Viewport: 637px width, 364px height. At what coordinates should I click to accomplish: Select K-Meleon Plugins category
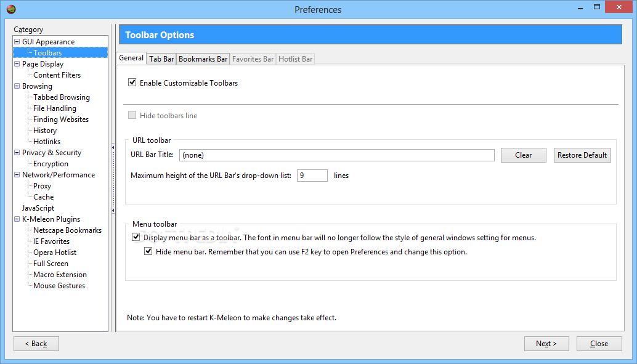(x=51, y=219)
